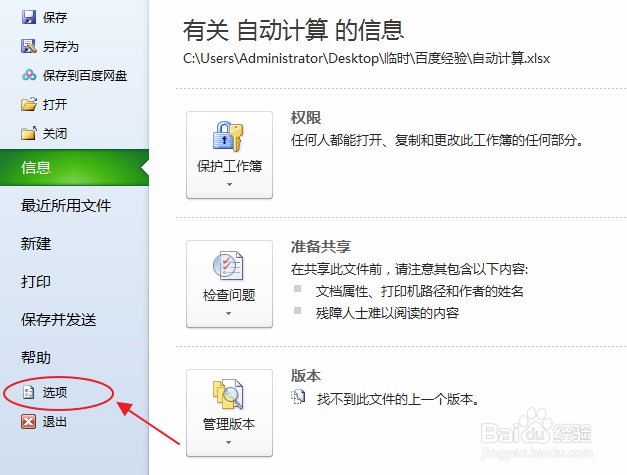This screenshot has height=475, width=627.
Task: Click the Options (选项) document icon
Action: tap(28, 392)
